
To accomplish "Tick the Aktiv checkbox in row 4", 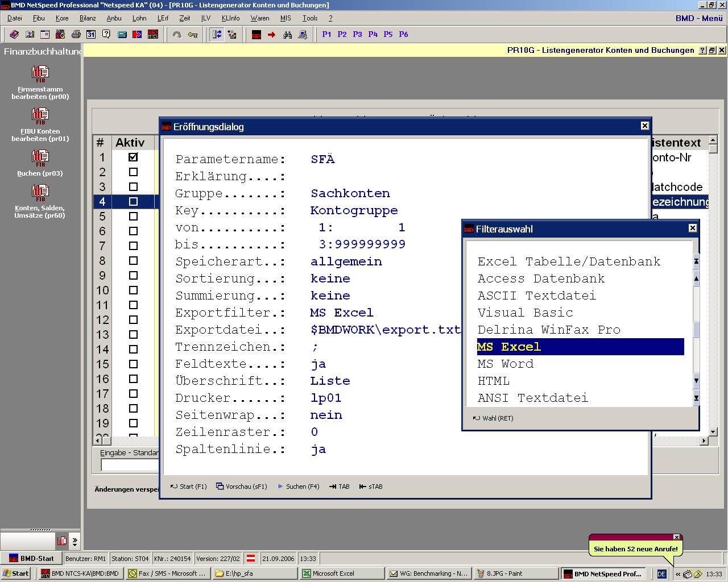I will [133, 202].
